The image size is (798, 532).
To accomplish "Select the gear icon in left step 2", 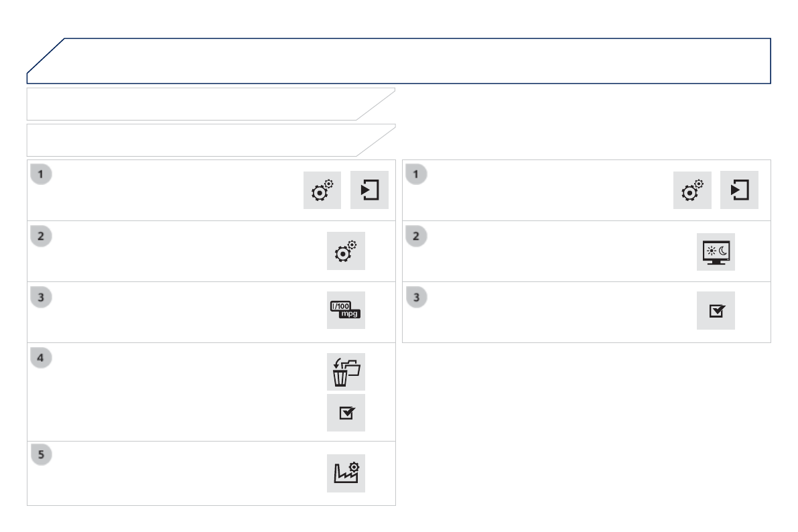I will coord(346,251).
